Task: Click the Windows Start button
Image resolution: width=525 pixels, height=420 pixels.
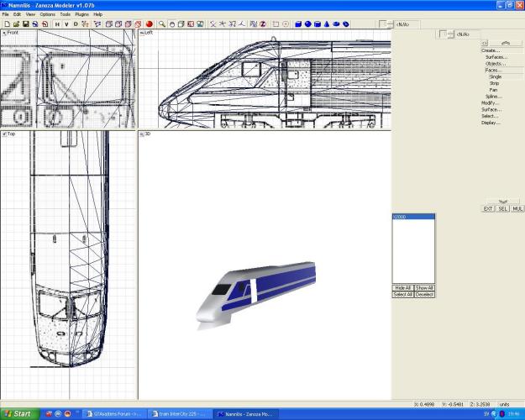Action: [18, 413]
